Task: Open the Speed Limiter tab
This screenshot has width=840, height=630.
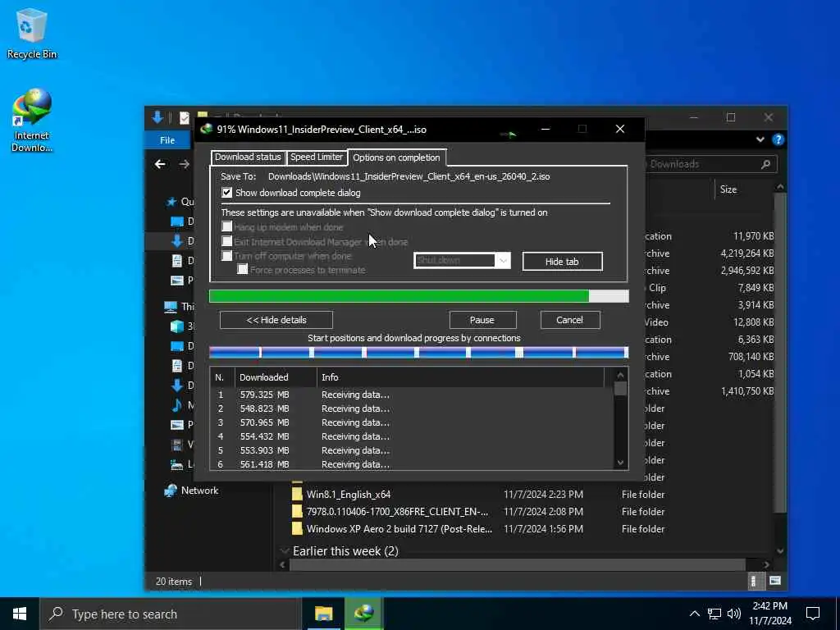Action: click(x=317, y=157)
